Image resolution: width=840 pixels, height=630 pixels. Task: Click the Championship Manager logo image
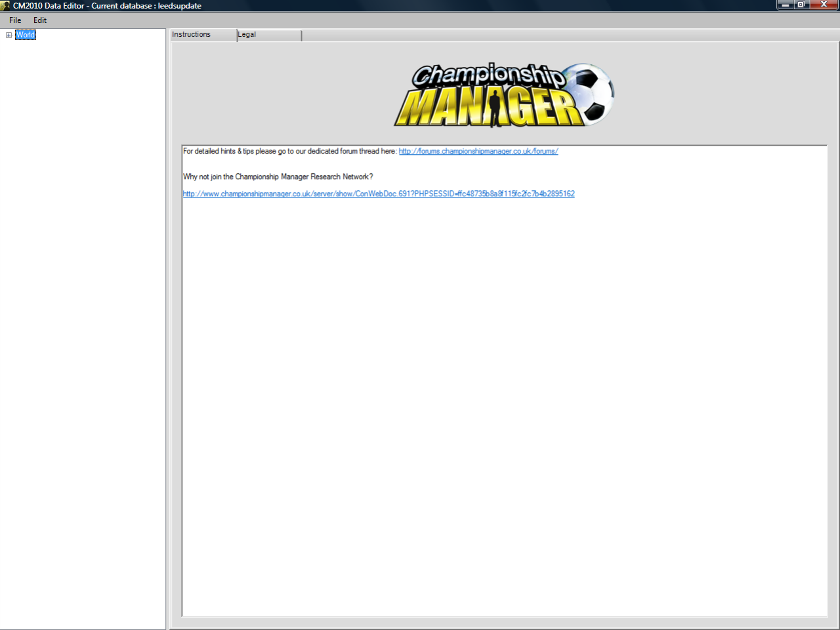click(504, 95)
